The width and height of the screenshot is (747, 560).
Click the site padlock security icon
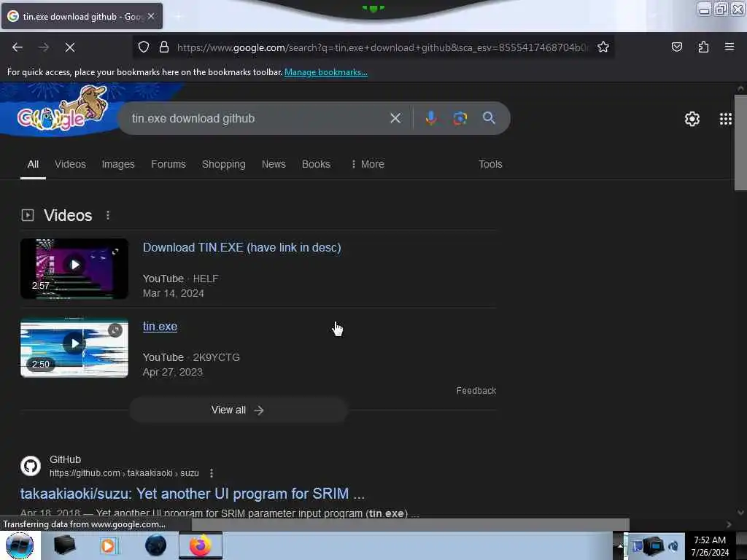164,47
